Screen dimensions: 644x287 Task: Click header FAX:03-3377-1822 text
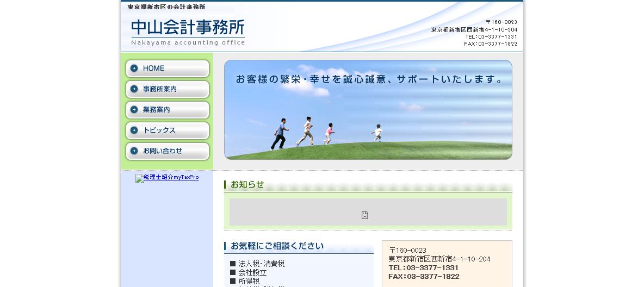pos(491,43)
